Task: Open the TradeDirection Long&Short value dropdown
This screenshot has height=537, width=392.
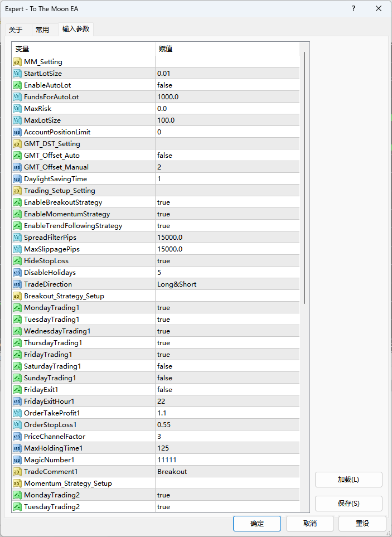Action: click(x=227, y=284)
